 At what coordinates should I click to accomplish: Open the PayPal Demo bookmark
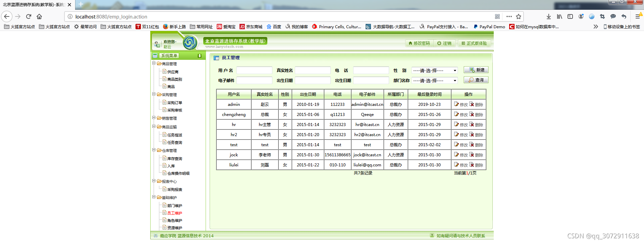tap(489, 27)
